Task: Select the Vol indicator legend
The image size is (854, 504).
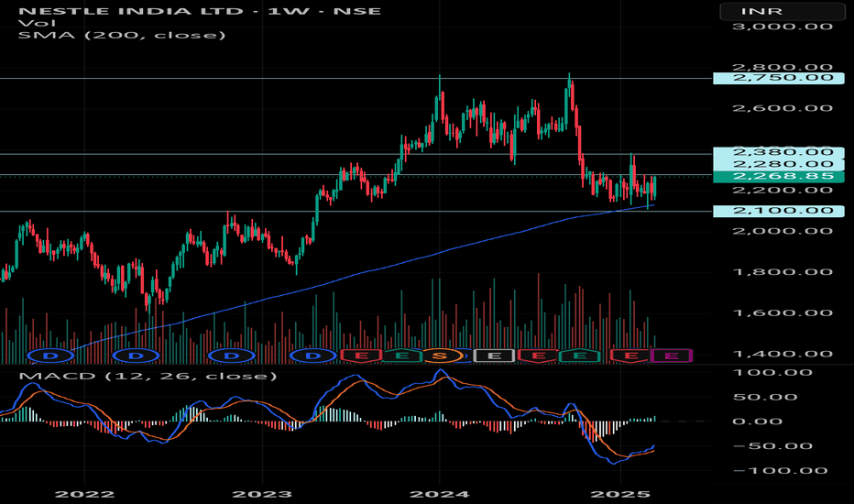Action: pos(37,24)
